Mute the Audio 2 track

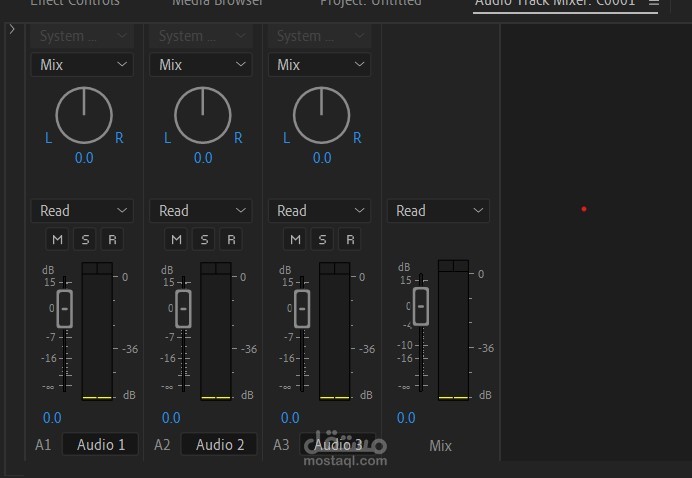coord(176,240)
